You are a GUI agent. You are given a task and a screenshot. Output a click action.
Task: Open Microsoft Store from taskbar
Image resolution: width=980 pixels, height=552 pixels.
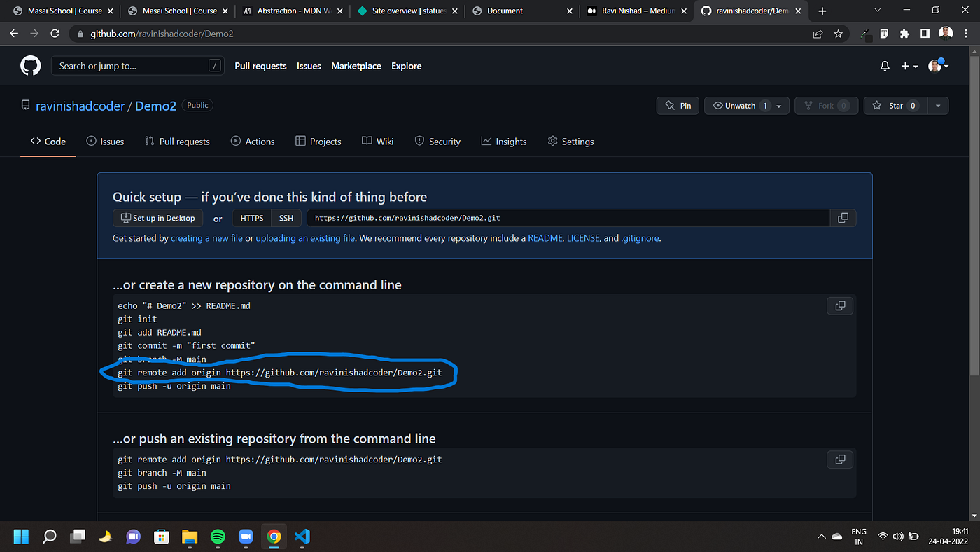[162, 537]
